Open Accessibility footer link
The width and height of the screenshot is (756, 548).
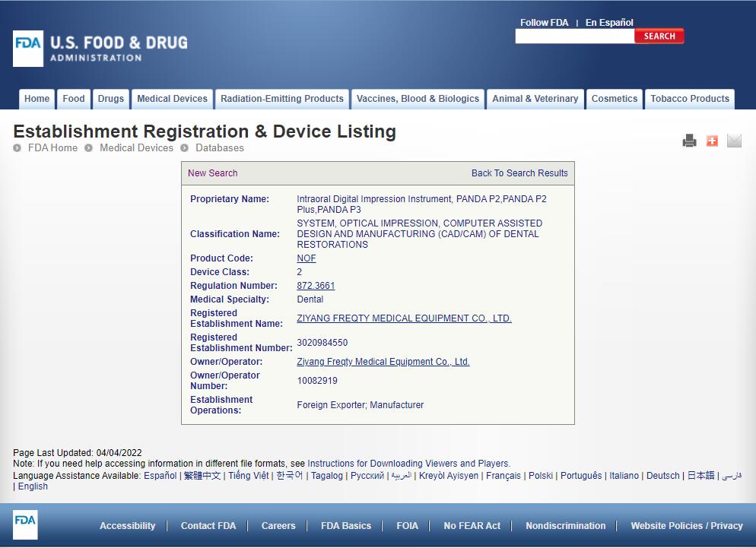127,526
